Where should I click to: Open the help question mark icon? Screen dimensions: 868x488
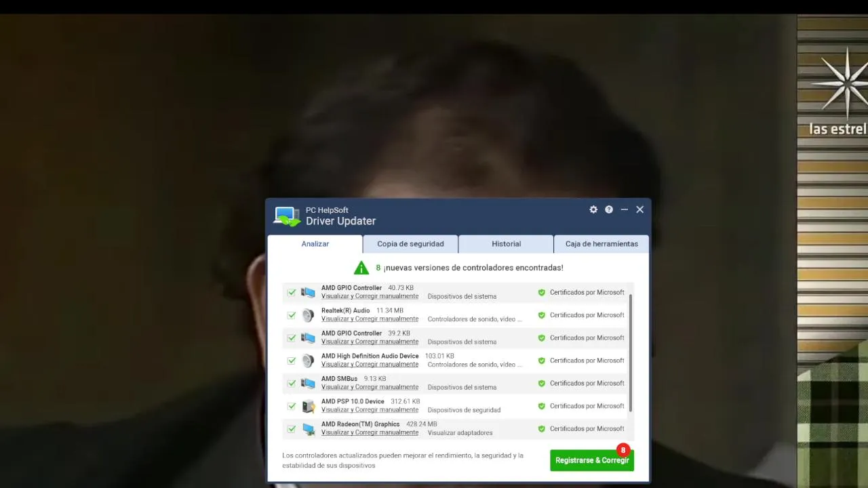point(609,209)
